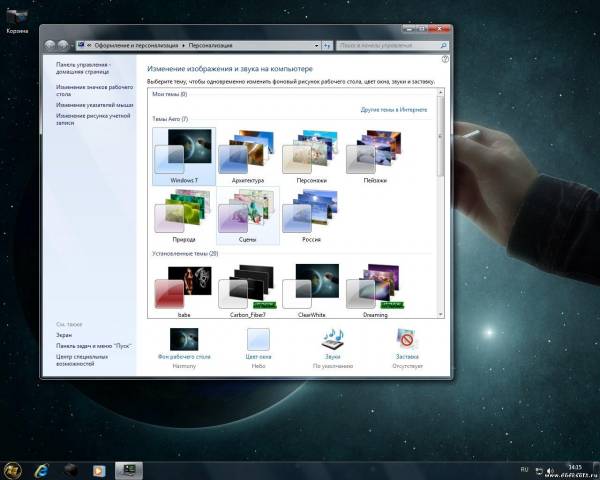Open 'Цвет окна' window color settings

pos(258,348)
